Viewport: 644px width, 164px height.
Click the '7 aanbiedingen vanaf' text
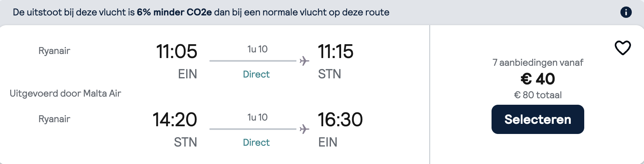point(537,63)
